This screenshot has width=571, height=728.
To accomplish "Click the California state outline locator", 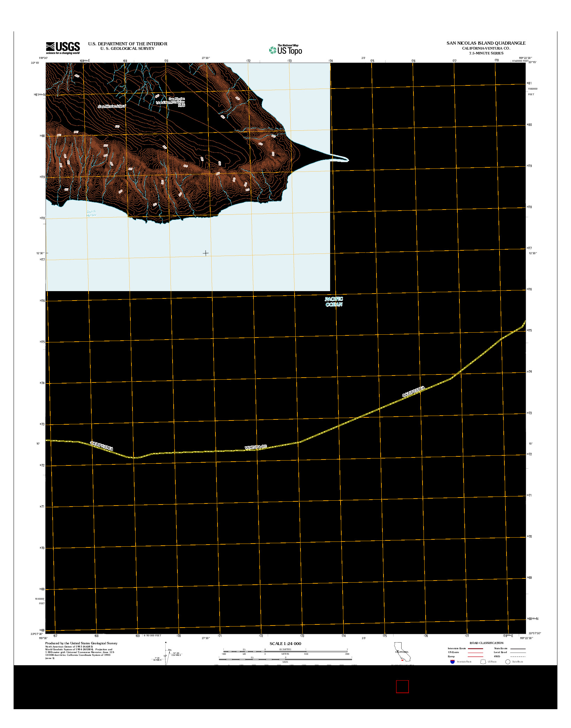I will pos(402,652).
